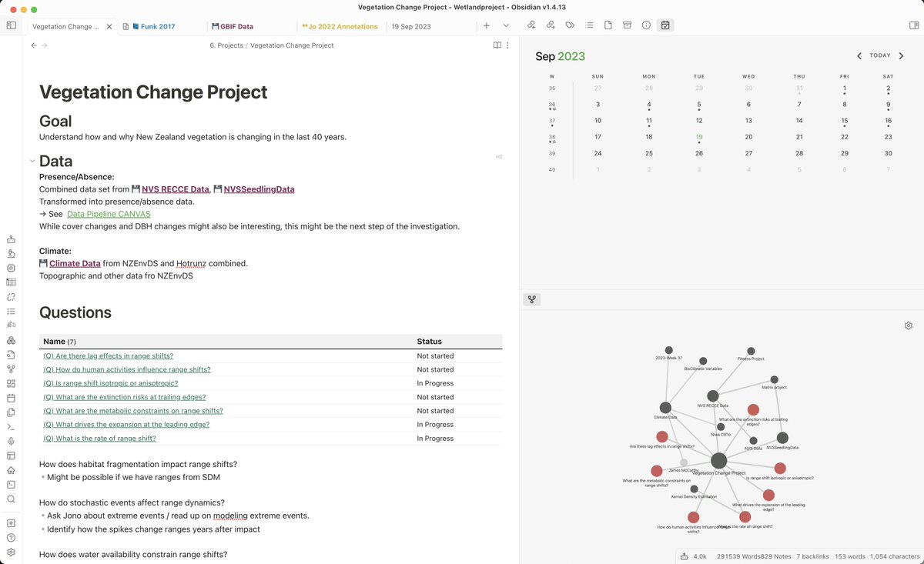Screen dimensions: 924x564
Task: Toggle the right sidebar panel
Action: pyautogui.click(x=913, y=25)
